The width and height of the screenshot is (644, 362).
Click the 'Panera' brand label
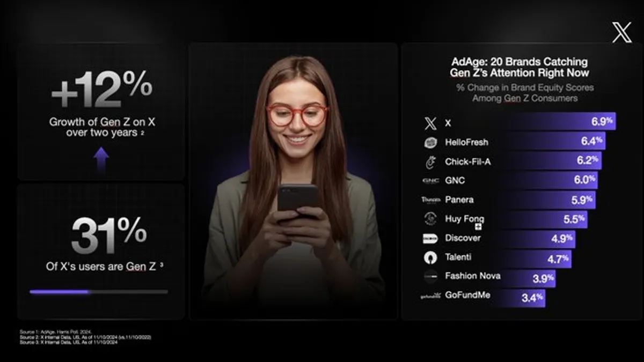459,200
